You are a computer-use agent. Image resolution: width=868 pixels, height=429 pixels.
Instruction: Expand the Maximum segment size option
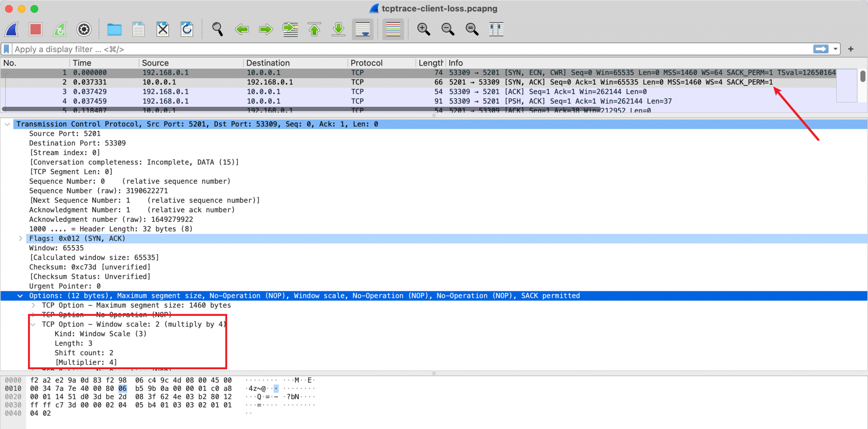coord(33,305)
